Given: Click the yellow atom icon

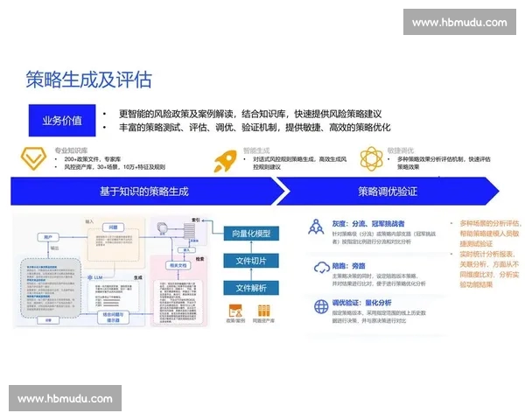Looking at the screenshot, I should coord(371,158).
